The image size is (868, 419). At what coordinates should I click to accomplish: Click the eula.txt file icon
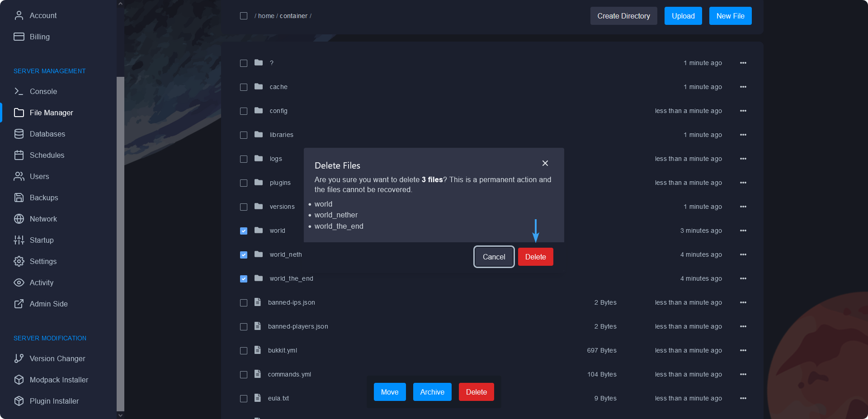(x=258, y=398)
